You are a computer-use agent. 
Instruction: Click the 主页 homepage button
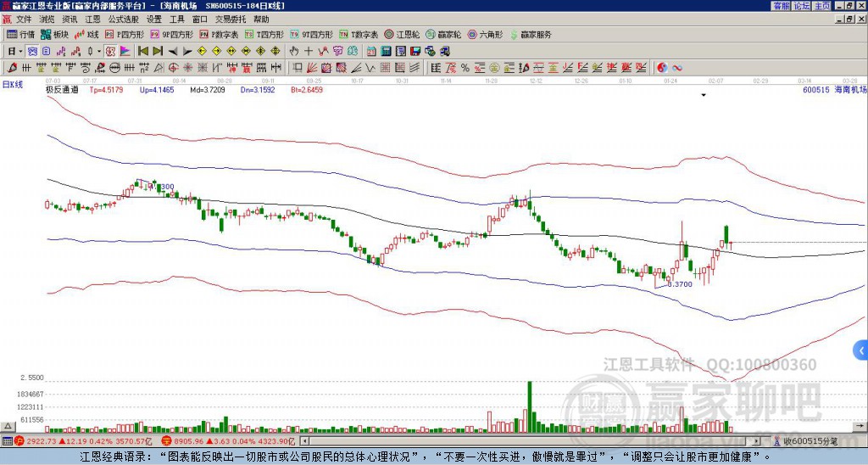(822, 6)
